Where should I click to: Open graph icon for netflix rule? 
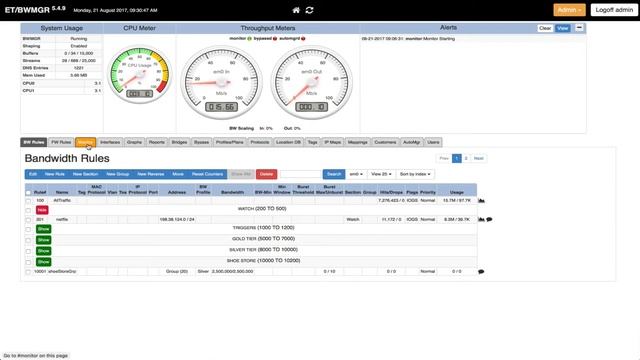pos(481,220)
